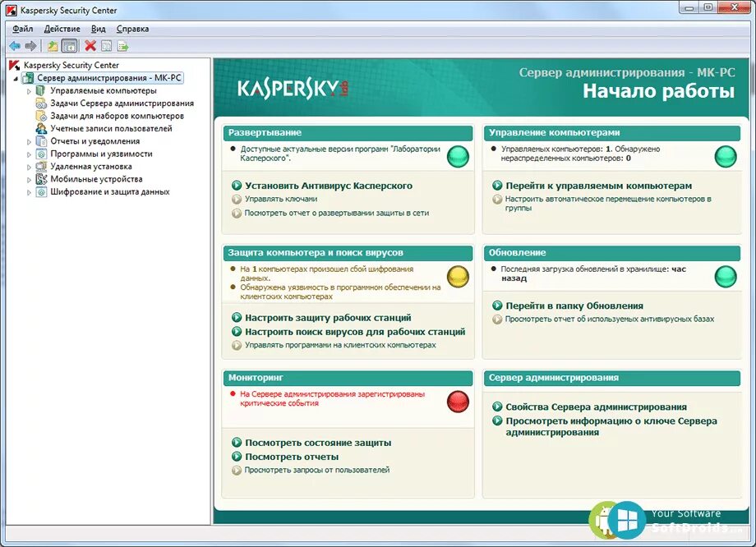Click the Kaspersky Security Center root icon
The height and width of the screenshot is (547, 756).
click(x=15, y=65)
